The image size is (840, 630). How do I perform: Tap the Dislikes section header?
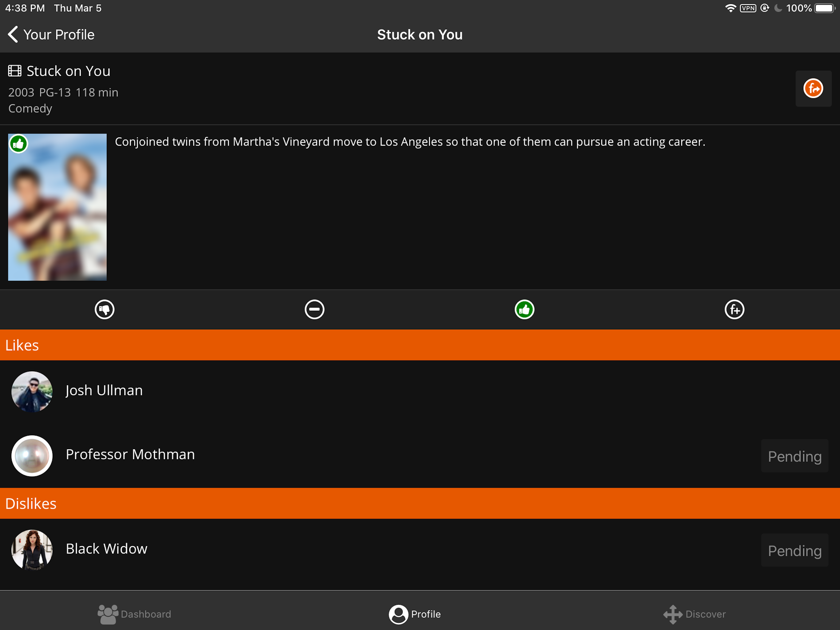420,504
